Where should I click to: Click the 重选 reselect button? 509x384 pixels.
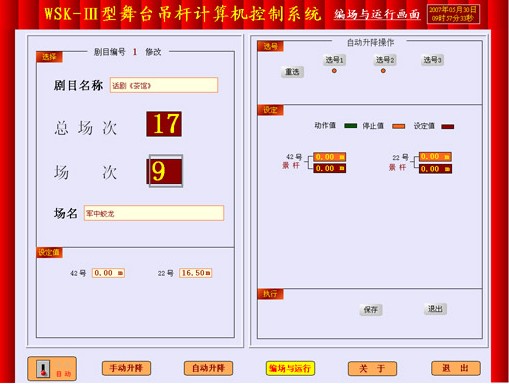point(292,72)
